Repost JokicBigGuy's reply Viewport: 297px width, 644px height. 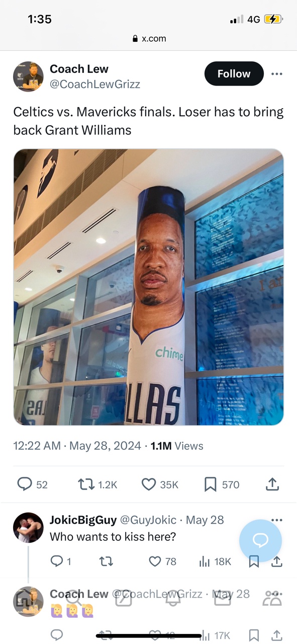[107, 561]
